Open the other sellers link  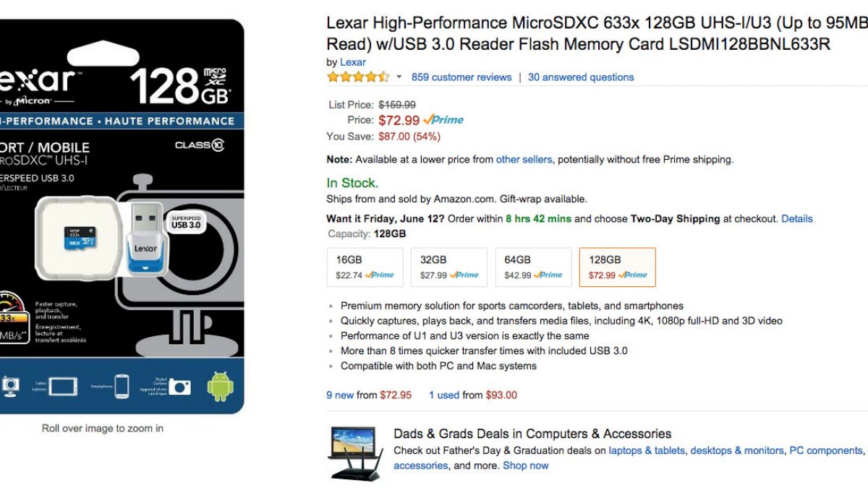click(x=524, y=159)
